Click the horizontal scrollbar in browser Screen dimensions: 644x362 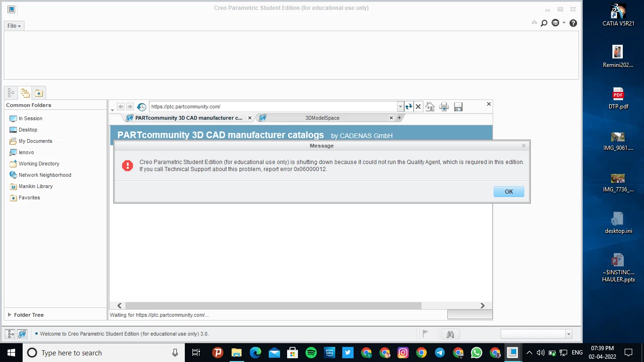(x=273, y=305)
